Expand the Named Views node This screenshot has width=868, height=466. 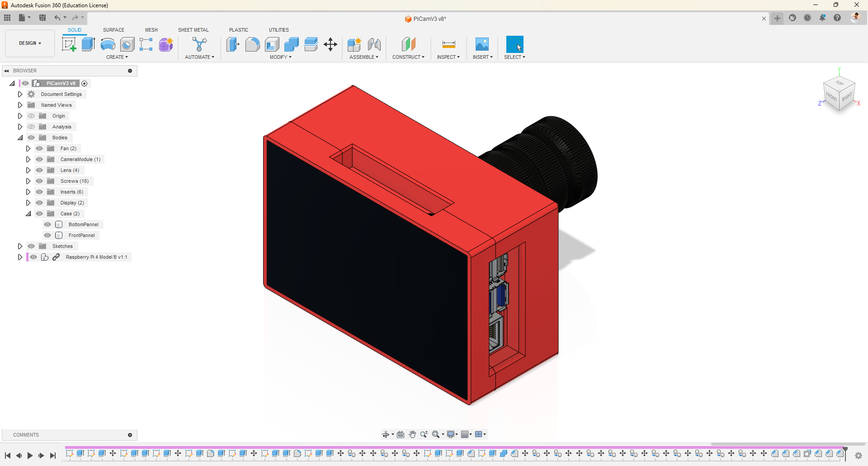pos(20,105)
